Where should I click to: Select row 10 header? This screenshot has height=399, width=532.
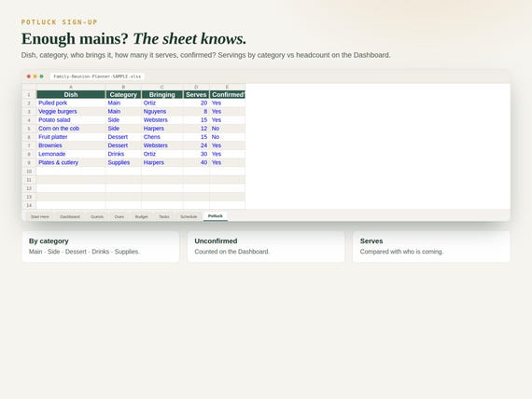[x=29, y=172]
